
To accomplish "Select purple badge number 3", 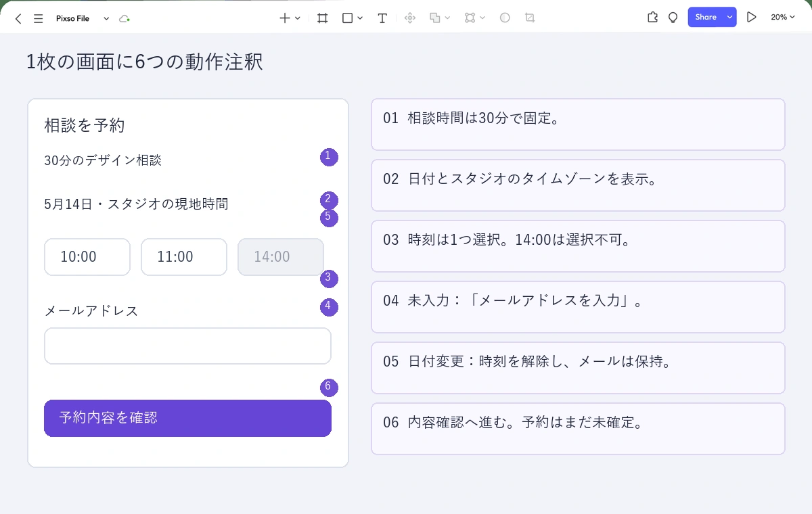I will click(x=329, y=278).
